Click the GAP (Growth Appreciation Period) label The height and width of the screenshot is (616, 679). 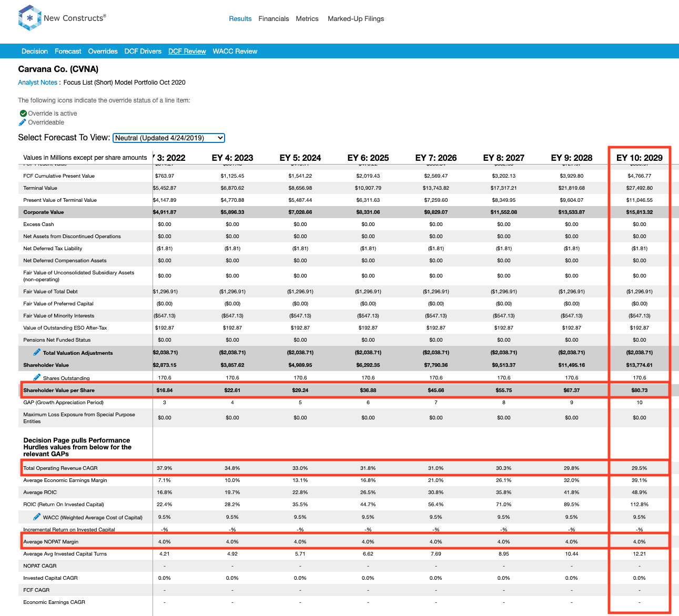pos(64,403)
